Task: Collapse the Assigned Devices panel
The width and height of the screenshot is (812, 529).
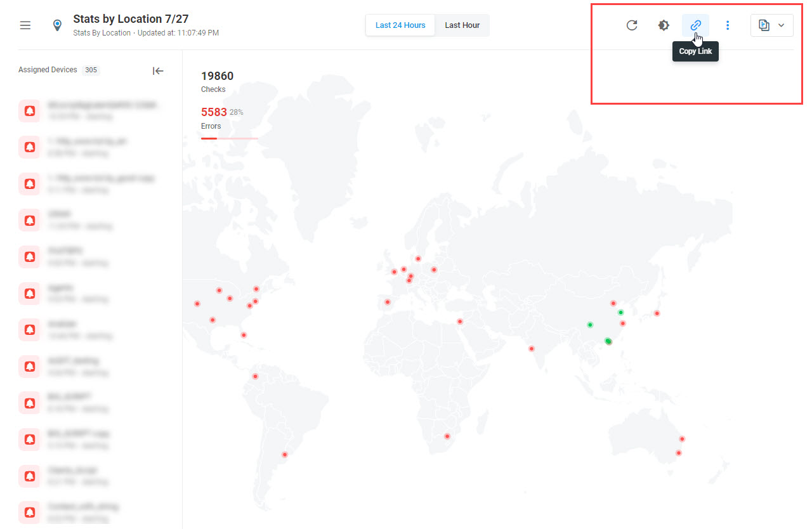Action: click(158, 71)
